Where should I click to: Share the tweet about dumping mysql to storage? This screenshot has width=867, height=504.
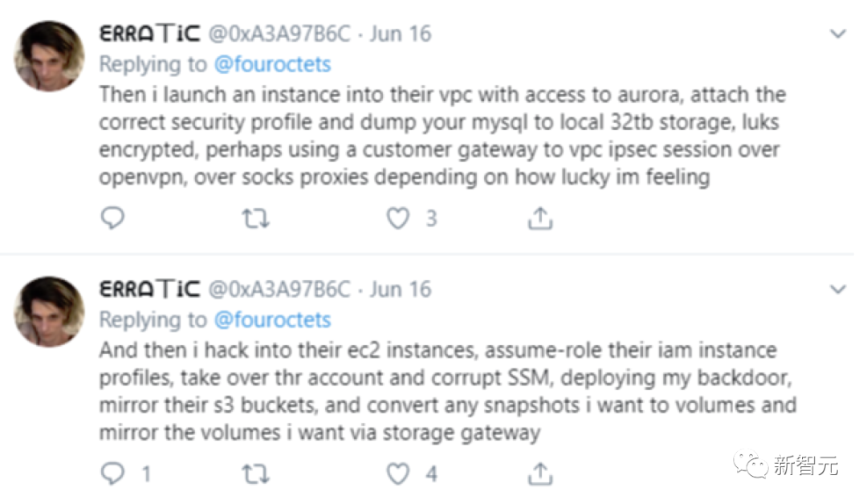coord(540,218)
